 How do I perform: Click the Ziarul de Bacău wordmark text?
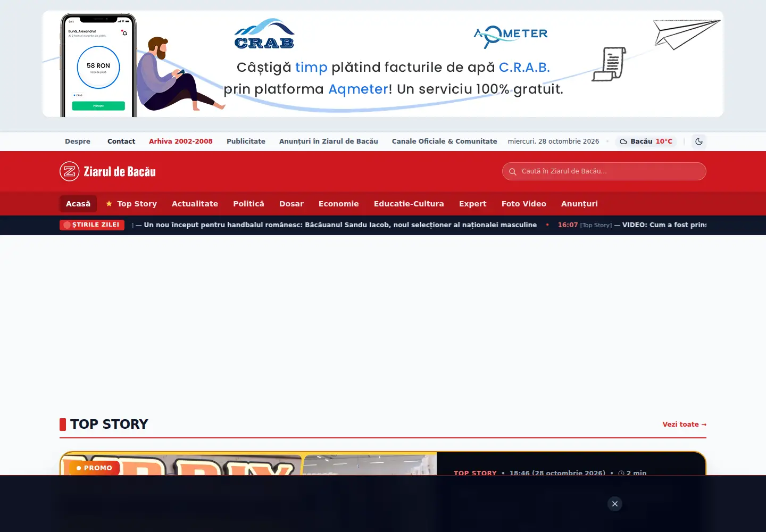tap(120, 172)
